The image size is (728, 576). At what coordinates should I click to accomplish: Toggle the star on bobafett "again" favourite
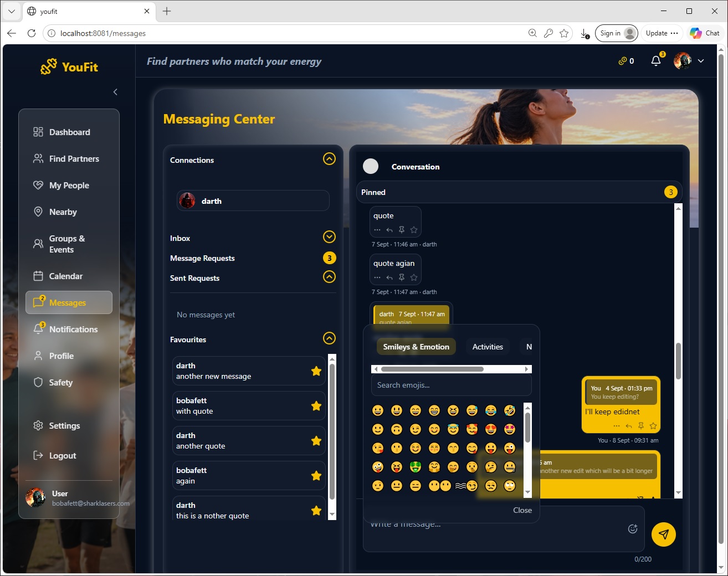[x=316, y=476]
